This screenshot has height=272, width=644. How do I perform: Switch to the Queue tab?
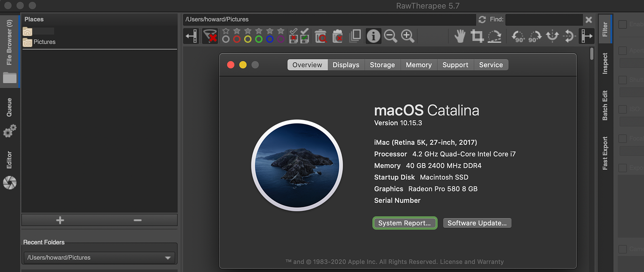click(9, 107)
